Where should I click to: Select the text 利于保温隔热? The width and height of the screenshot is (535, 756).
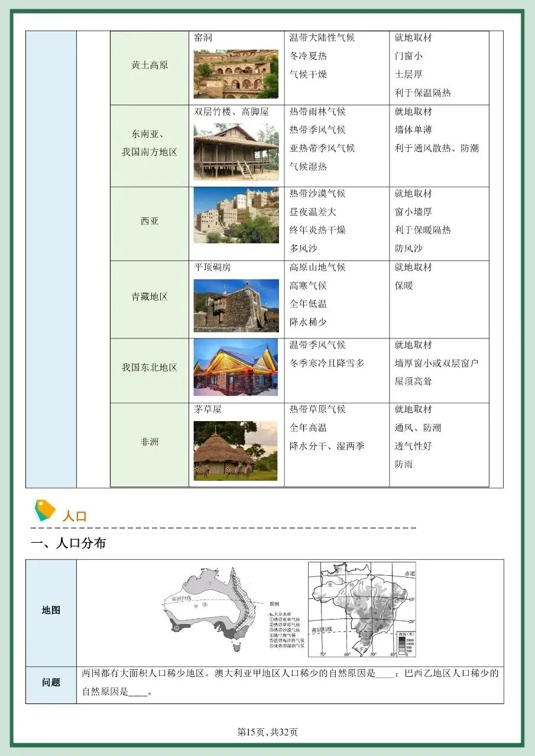pyautogui.click(x=423, y=93)
